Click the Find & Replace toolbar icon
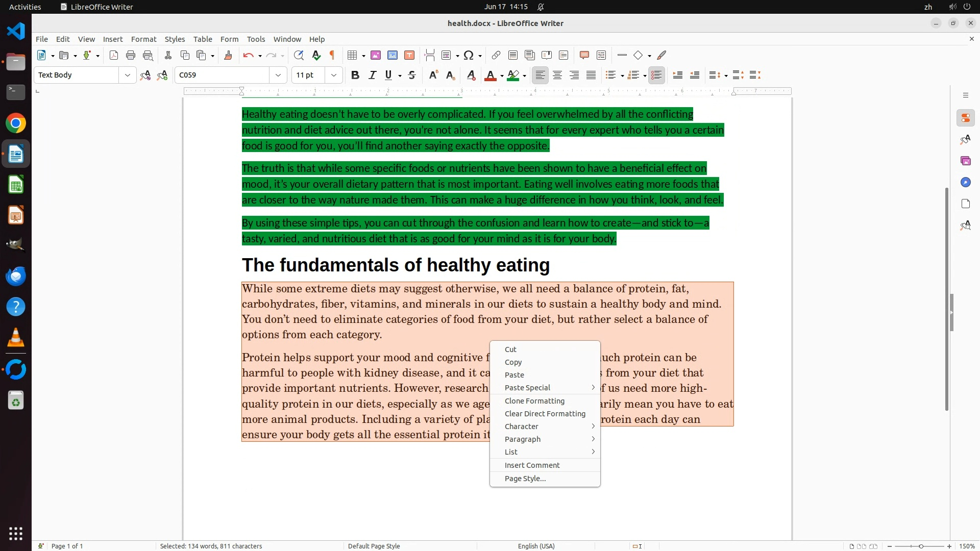The width and height of the screenshot is (980, 551). click(299, 55)
